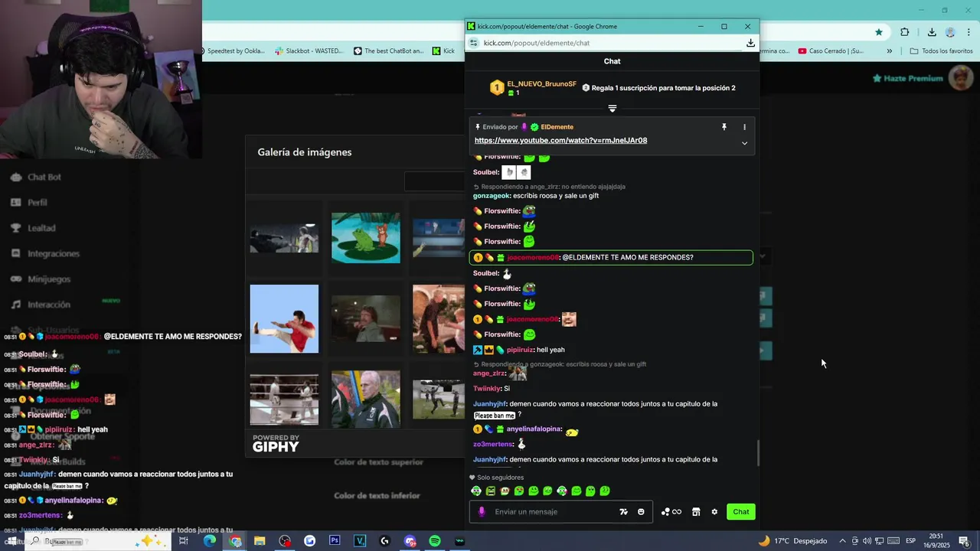This screenshot has width=980, height=551.
Task: Click the site info icon in popout address bar
Action: point(474,43)
